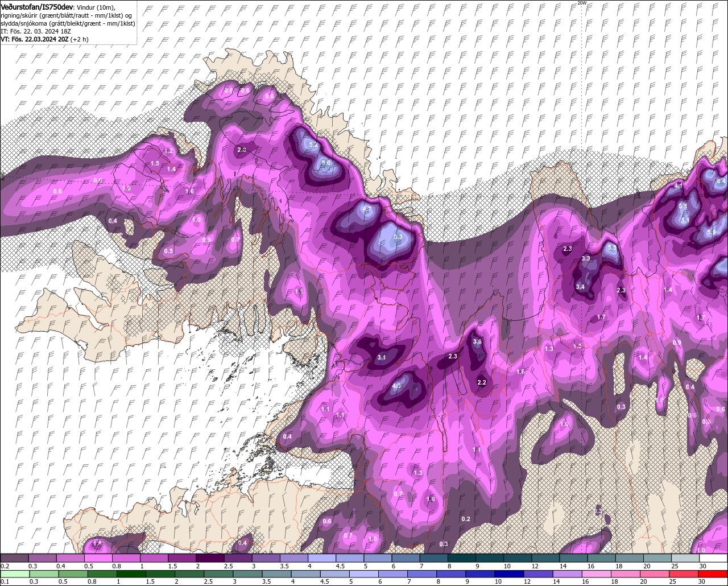Screen dimensions: 728x586
Task: Click the 0.2 label on the snow legend
Action: tap(5, 566)
